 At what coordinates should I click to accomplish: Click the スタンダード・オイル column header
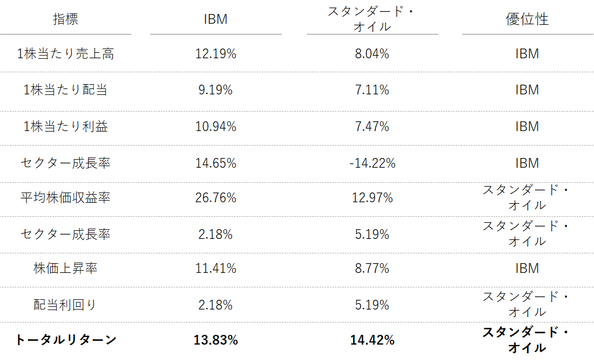(372, 19)
